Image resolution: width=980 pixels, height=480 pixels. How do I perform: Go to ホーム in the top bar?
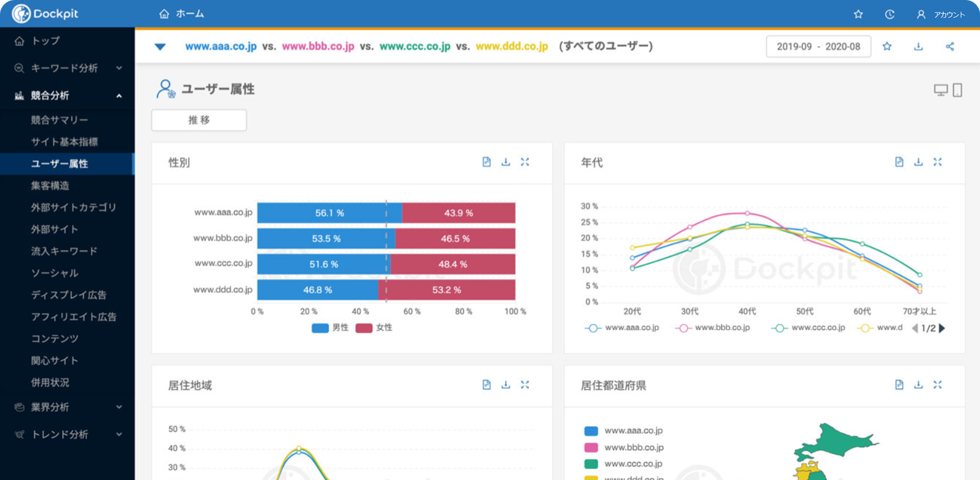(x=182, y=14)
